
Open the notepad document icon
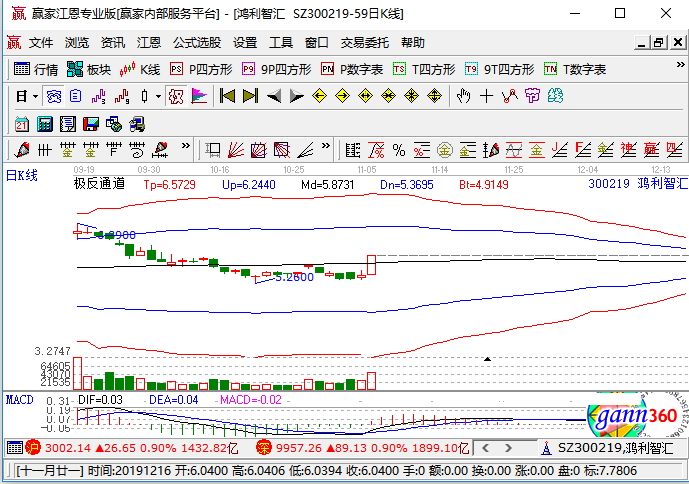pos(68,124)
